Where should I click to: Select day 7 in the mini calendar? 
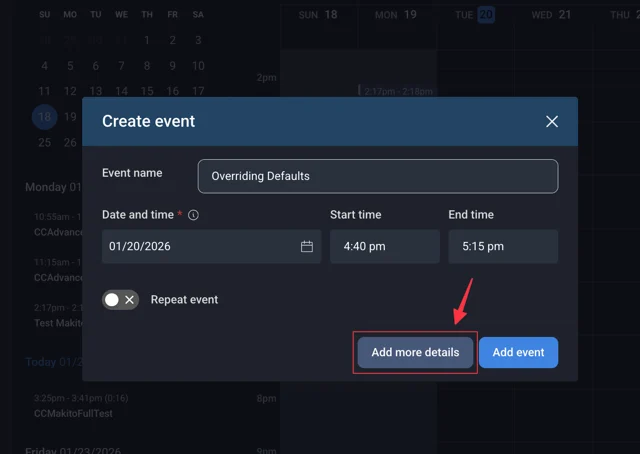(121, 66)
